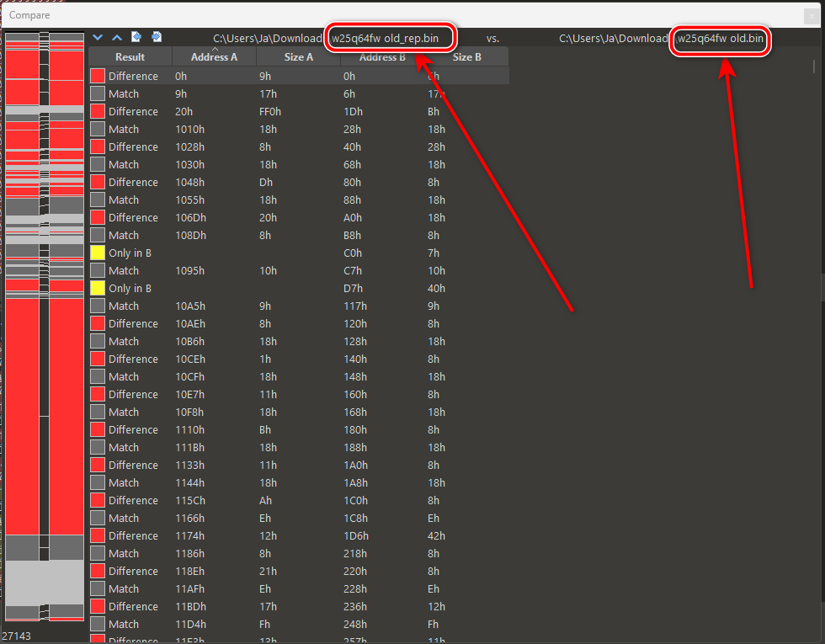Click the 27143 count below the graph

coord(16,636)
